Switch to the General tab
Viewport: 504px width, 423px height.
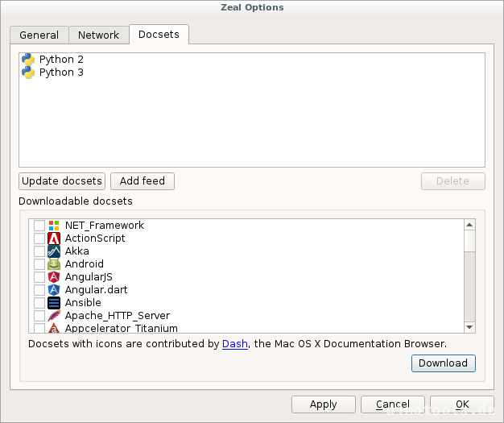pos(39,35)
